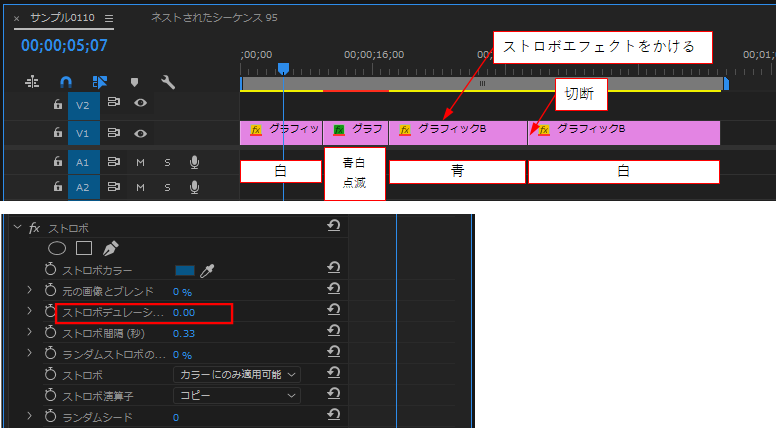Toggle lock on track V1

click(x=58, y=132)
